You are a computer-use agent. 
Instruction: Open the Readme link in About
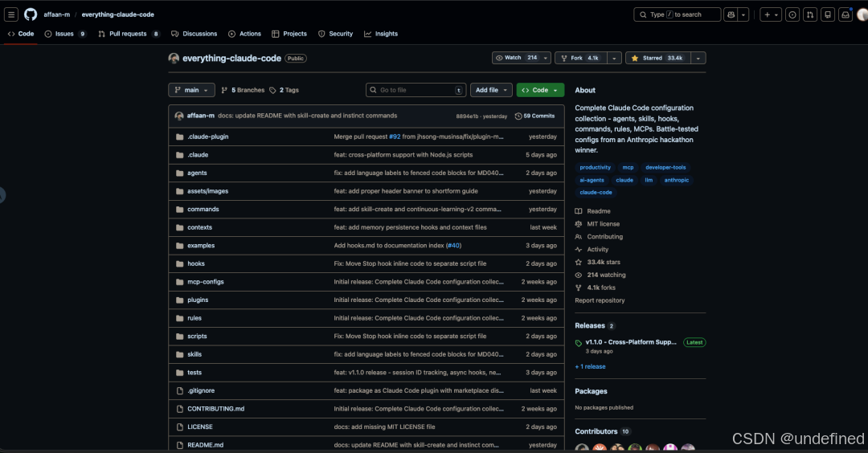point(593,211)
